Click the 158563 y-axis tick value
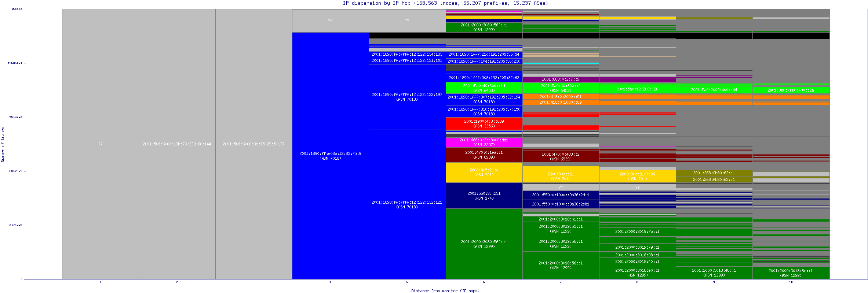This screenshot has width=868, height=293. point(17,9)
